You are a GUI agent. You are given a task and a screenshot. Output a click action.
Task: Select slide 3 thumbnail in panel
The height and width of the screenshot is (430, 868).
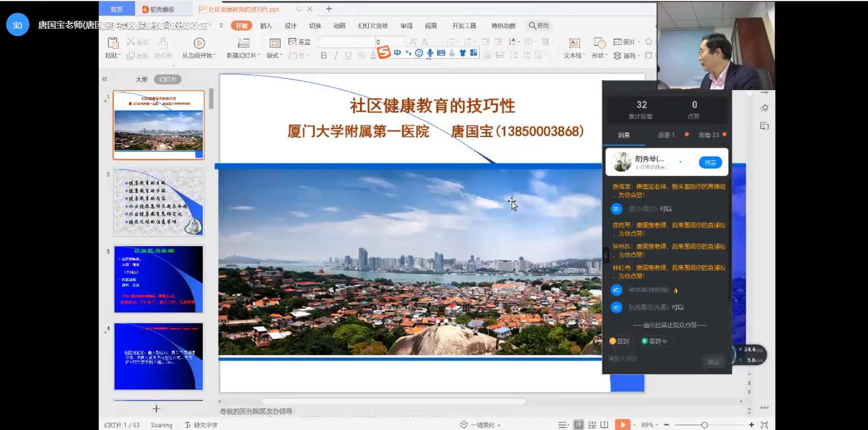pos(159,279)
